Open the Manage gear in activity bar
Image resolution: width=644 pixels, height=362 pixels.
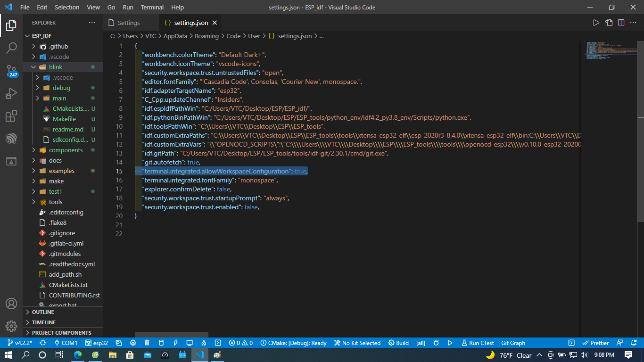point(11,326)
